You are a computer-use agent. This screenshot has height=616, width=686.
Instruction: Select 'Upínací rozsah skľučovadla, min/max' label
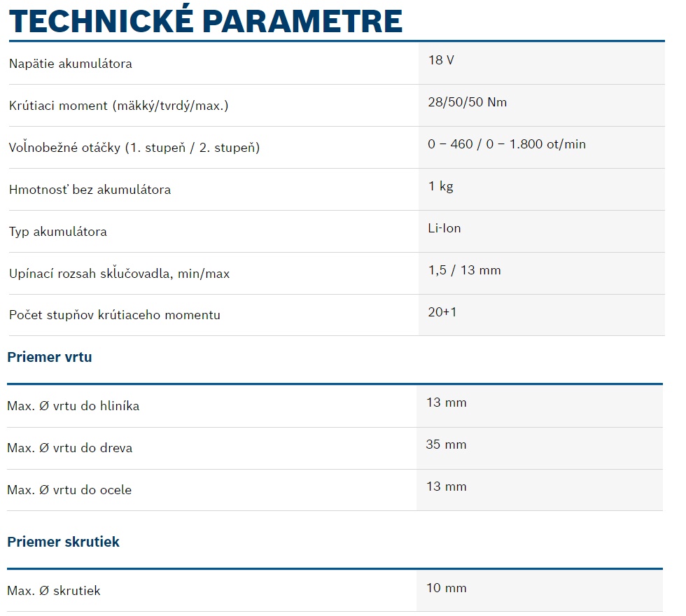click(x=119, y=274)
